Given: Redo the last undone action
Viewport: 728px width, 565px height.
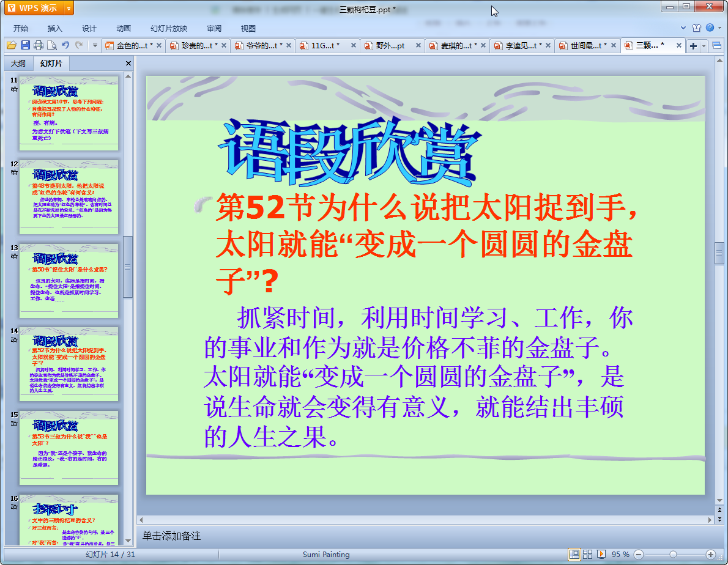Looking at the screenshot, I should (79, 45).
